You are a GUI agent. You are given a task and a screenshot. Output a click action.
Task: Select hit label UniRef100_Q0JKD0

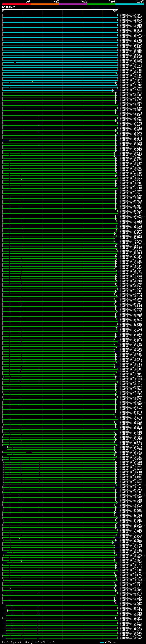pyautogui.click(x=131, y=48)
